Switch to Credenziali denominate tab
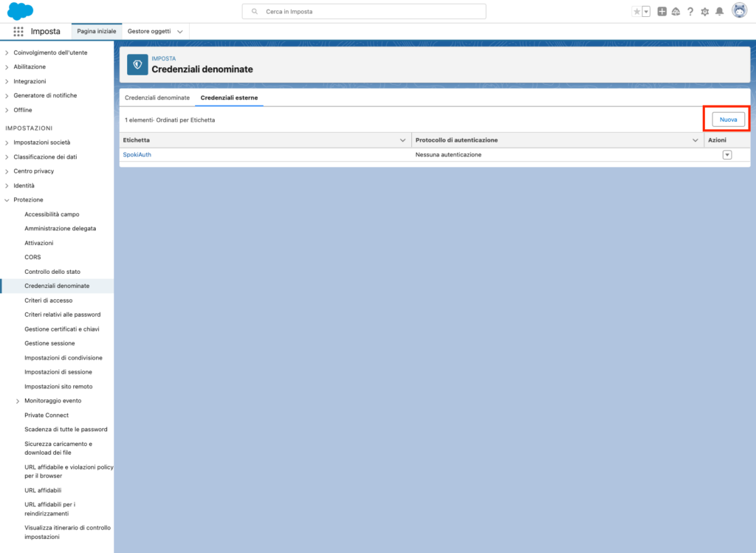The image size is (756, 553). coord(157,97)
